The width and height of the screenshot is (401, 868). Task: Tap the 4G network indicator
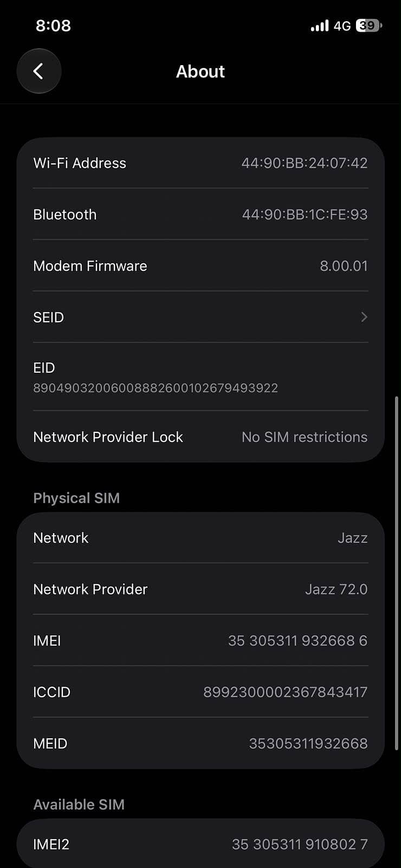[x=342, y=25]
